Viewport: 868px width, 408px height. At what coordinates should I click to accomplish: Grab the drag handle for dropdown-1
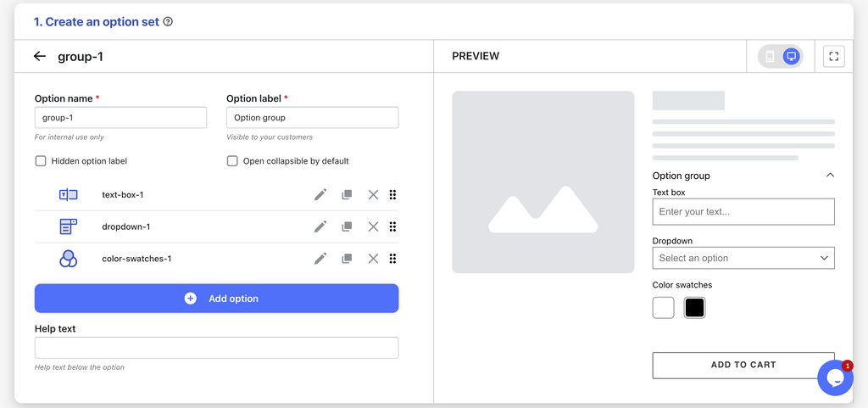393,226
